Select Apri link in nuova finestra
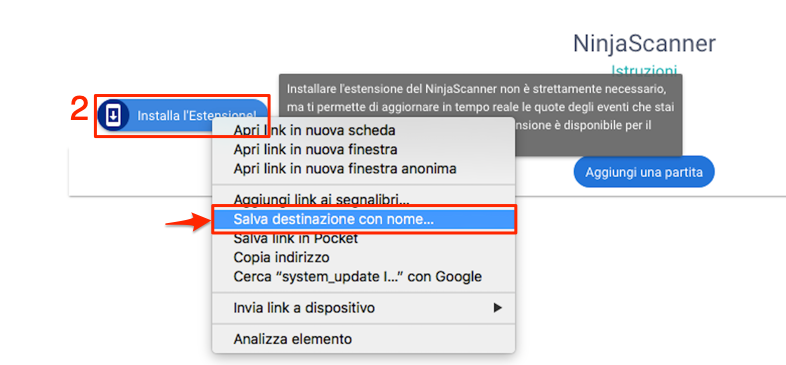Viewport: 786px width, 365px height. [x=315, y=149]
